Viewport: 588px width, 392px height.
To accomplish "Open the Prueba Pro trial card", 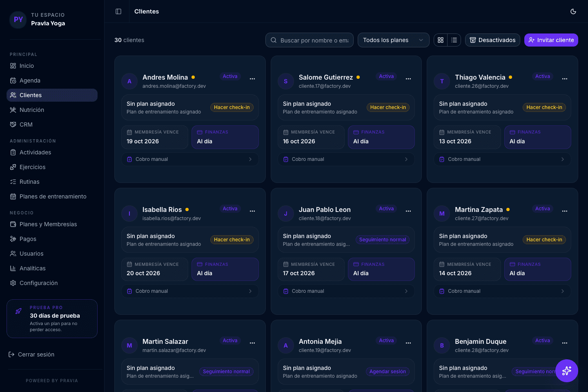I will [52, 318].
